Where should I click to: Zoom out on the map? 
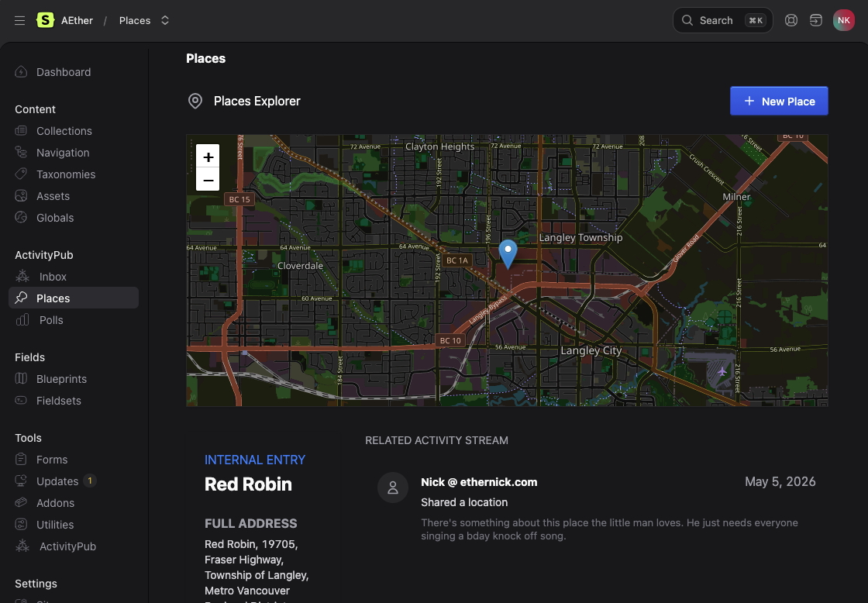[x=208, y=180]
